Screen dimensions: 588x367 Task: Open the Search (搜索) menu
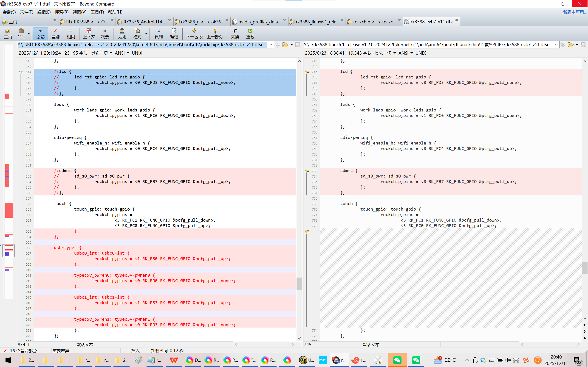pyautogui.click(x=62, y=12)
